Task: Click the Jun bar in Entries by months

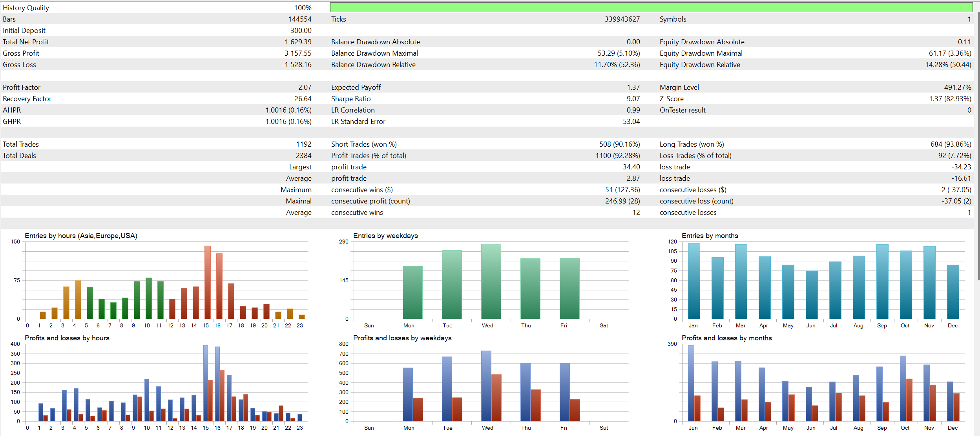Action: pos(811,295)
